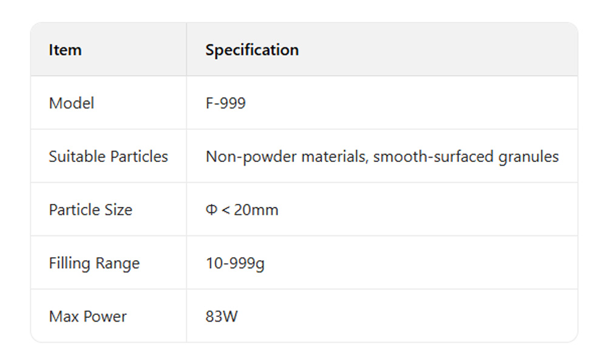Click the "Max Power" row label
Screen dimensions: 607x364
pos(88,317)
